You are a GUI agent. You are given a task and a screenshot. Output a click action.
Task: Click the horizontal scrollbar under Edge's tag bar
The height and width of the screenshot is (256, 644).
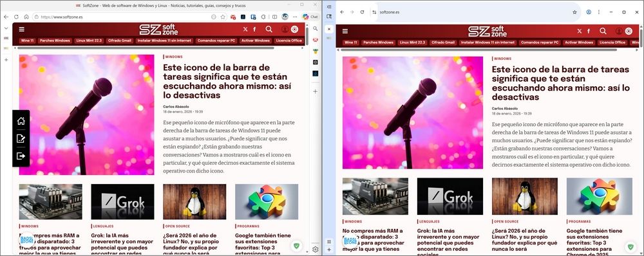pyautogui.click(x=146, y=48)
